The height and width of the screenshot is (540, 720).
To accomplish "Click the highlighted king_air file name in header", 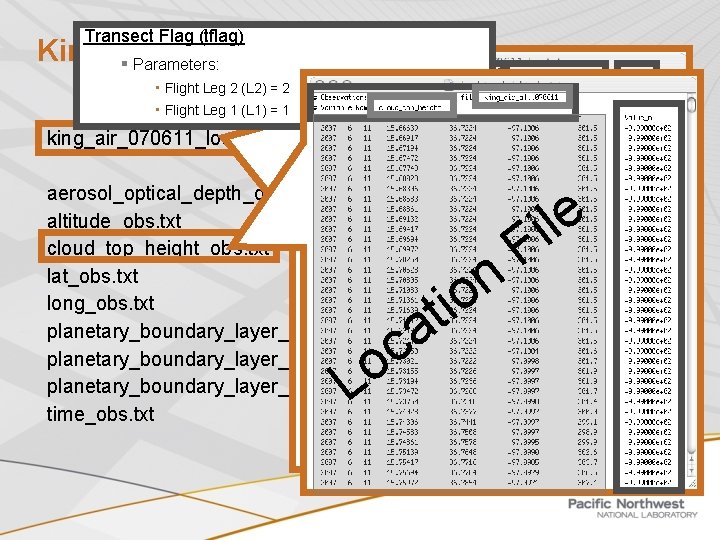I will 522,97.
